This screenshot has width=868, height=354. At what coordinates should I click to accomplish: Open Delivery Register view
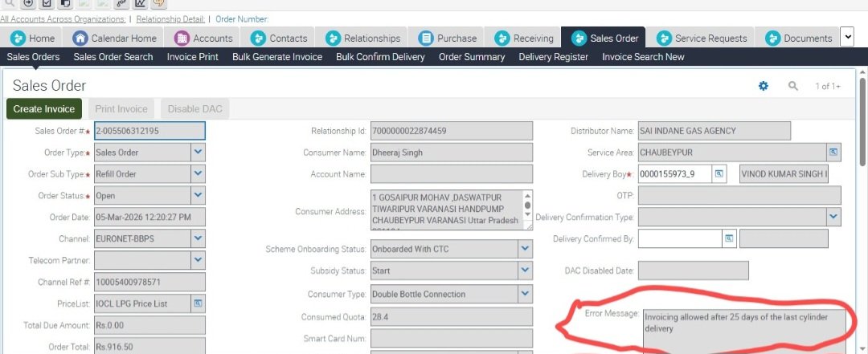click(x=554, y=56)
